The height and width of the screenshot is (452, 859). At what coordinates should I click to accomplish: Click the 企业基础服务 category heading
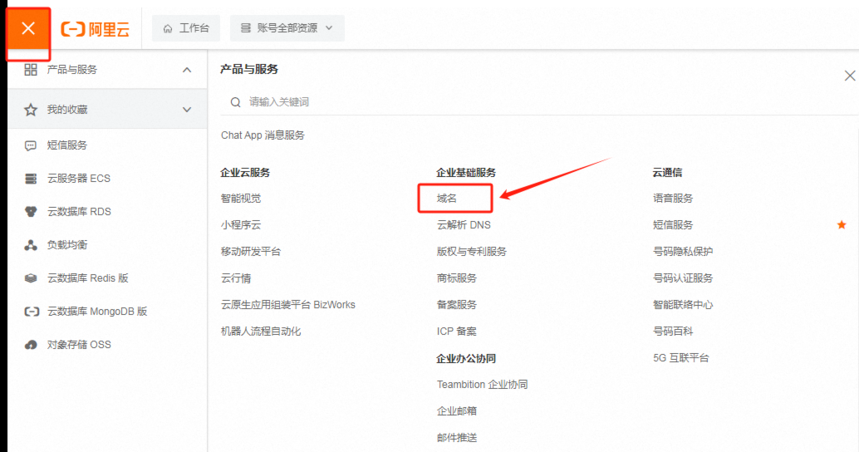pos(466,173)
